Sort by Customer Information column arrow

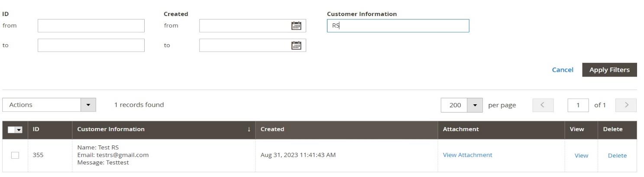click(x=249, y=129)
